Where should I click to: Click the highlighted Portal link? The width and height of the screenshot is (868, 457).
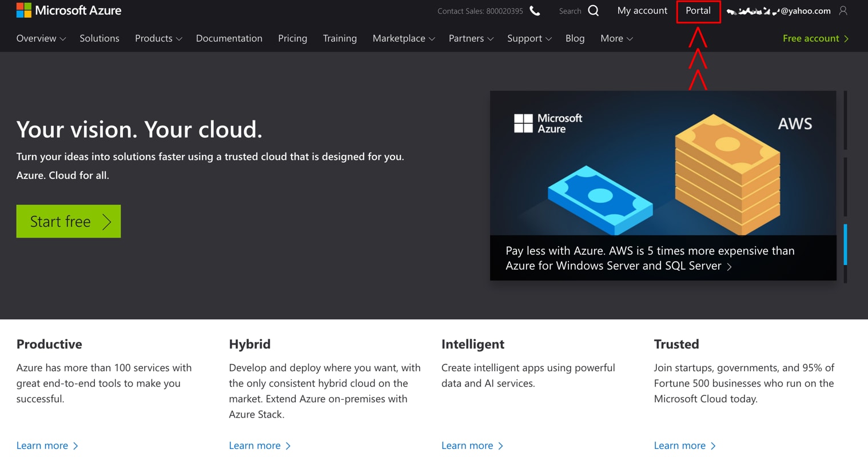pos(698,11)
